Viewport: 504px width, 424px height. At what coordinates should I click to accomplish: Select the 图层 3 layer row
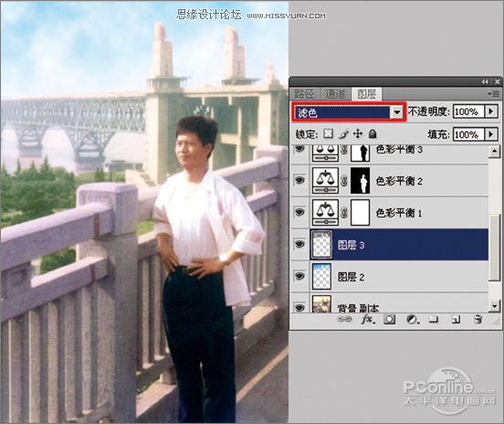(x=390, y=245)
